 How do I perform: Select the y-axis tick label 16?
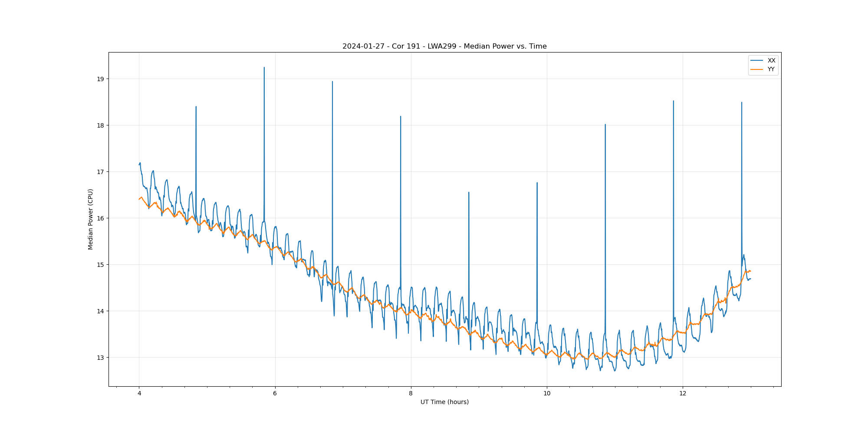pyautogui.click(x=101, y=218)
